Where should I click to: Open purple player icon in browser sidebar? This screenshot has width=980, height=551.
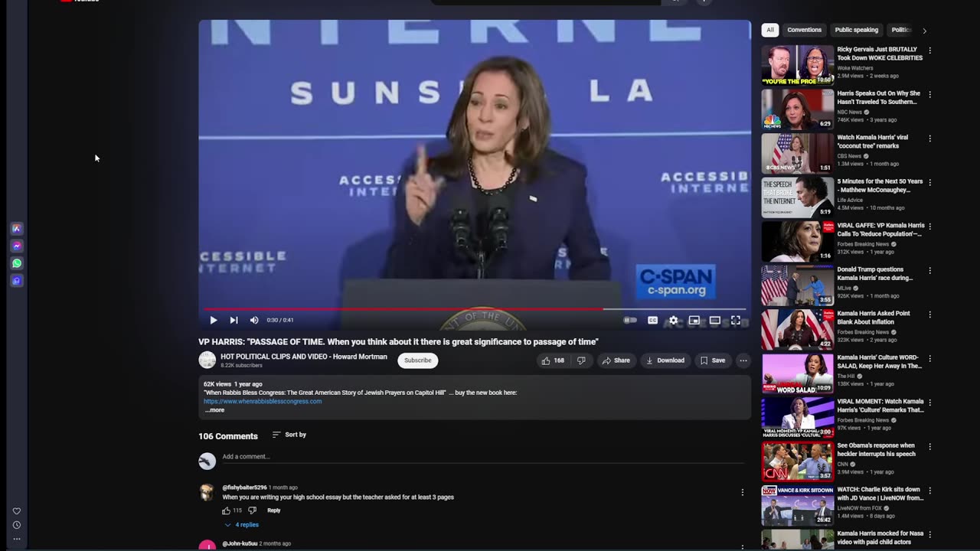[x=16, y=281]
